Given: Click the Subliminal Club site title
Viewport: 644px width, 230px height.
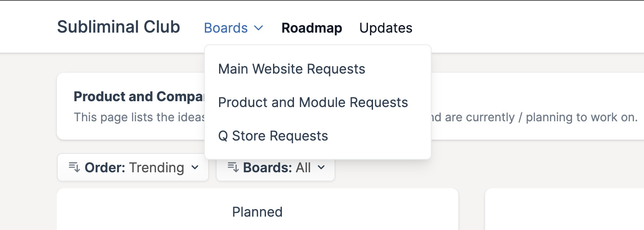Looking at the screenshot, I should pyautogui.click(x=119, y=27).
